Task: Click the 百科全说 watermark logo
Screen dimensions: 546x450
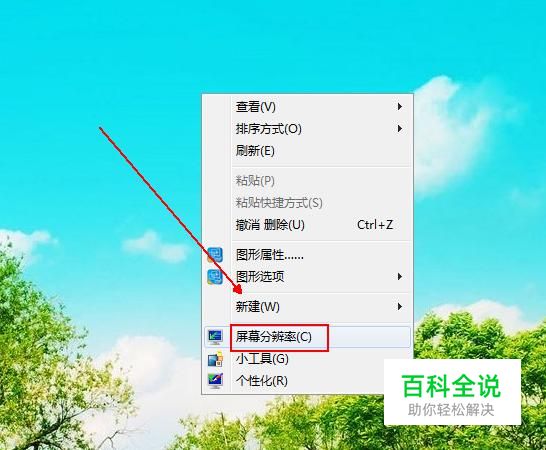Action: (x=452, y=392)
